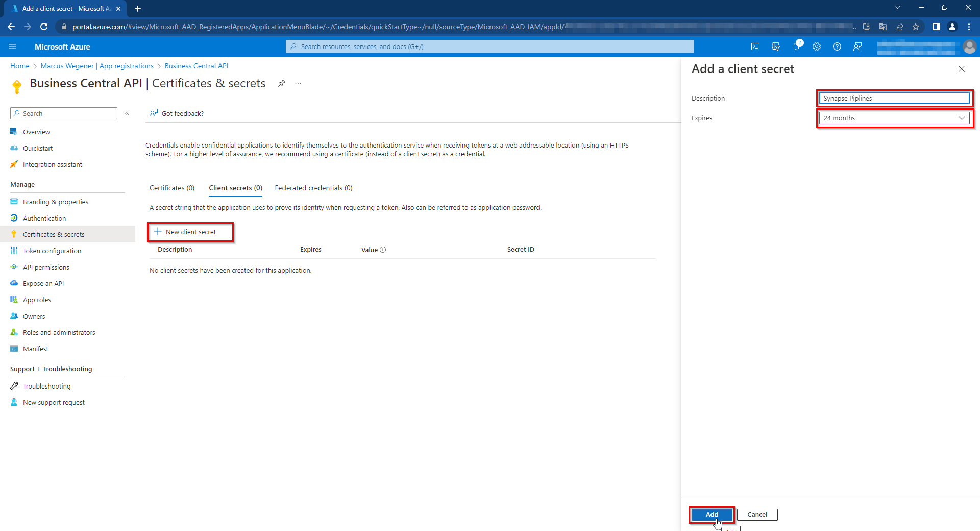Open API permissions in the sidebar
The width and height of the screenshot is (980, 531).
click(46, 267)
